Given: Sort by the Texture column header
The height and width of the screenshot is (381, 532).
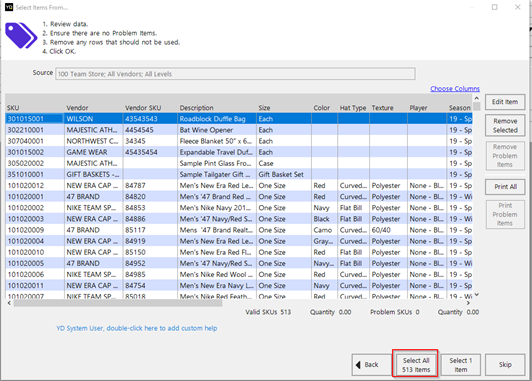Looking at the screenshot, I should [388, 108].
